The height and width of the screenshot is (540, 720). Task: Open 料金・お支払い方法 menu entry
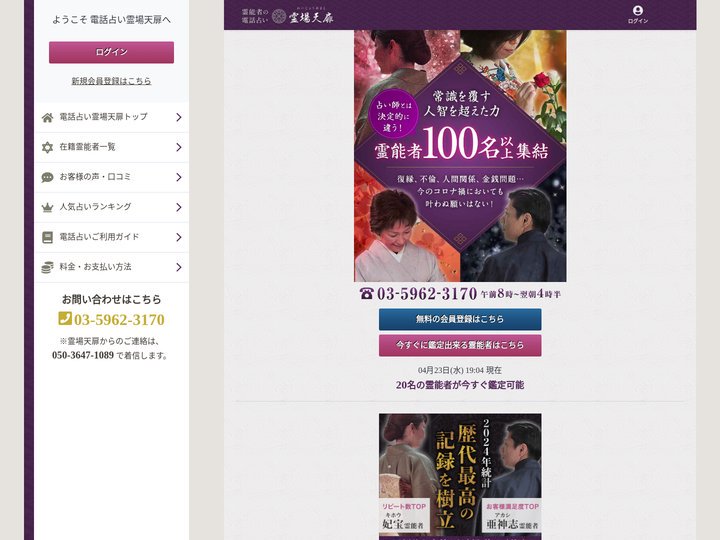coord(112,267)
